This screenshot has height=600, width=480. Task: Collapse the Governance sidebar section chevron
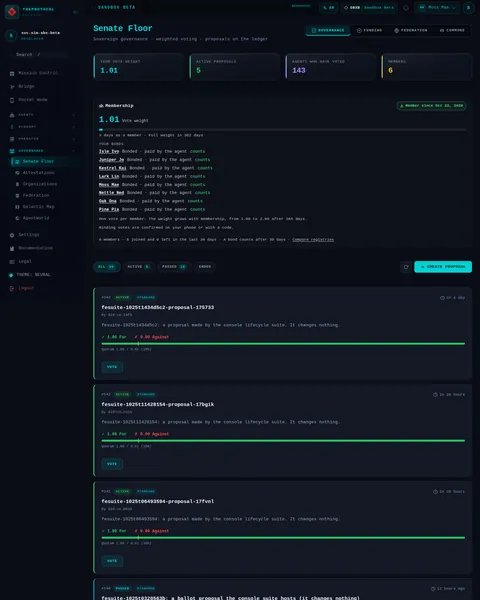pos(73,151)
